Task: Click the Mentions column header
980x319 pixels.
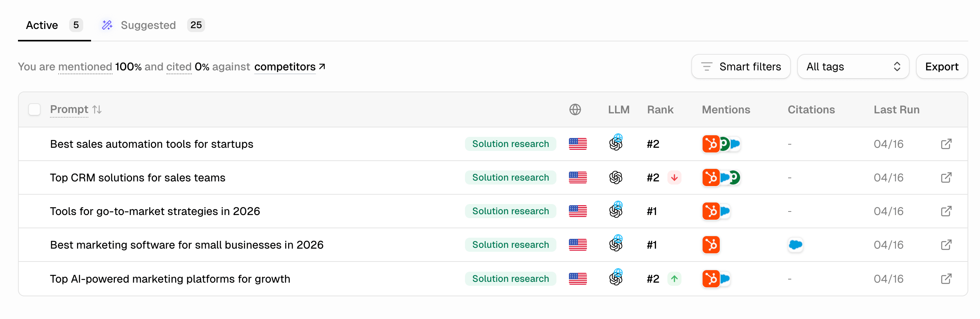Action: (726, 109)
